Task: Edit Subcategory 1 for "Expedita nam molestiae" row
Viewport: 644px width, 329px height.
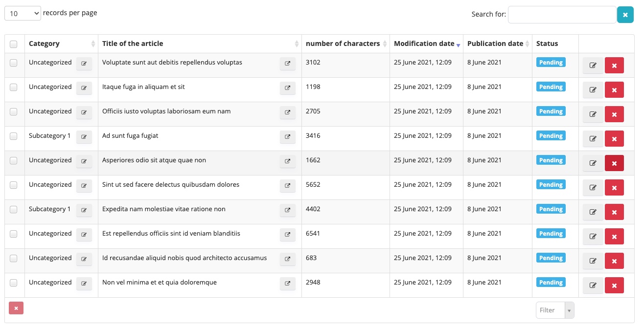Action: click(x=84, y=210)
